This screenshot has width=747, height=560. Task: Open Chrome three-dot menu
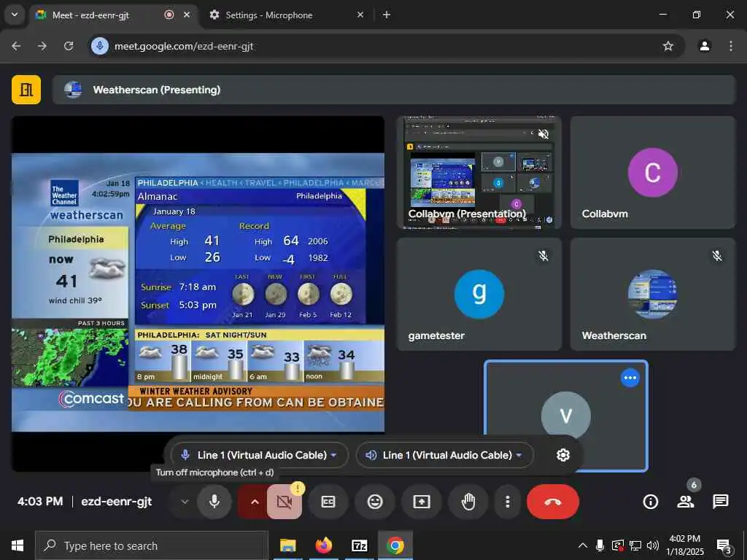pyautogui.click(x=730, y=46)
